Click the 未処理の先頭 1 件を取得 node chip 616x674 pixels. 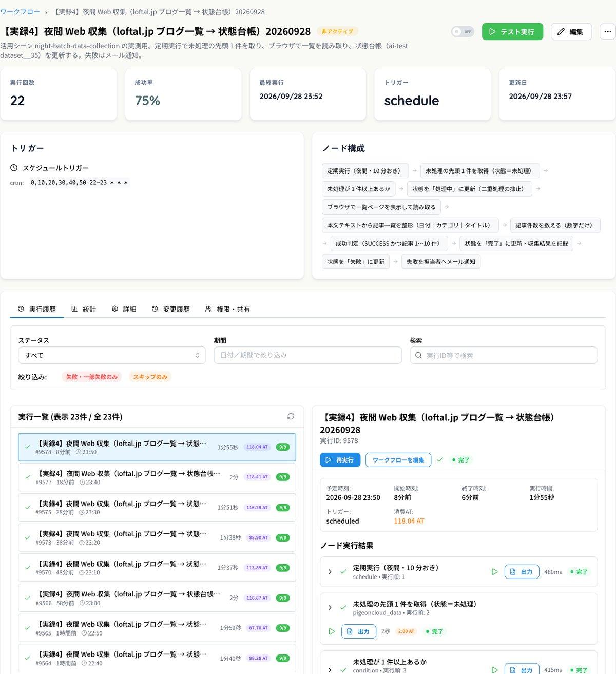pos(480,171)
